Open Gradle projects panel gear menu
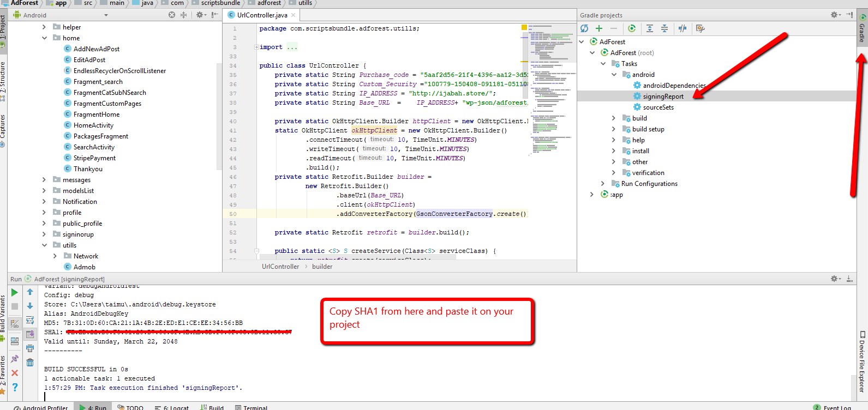 (835, 15)
